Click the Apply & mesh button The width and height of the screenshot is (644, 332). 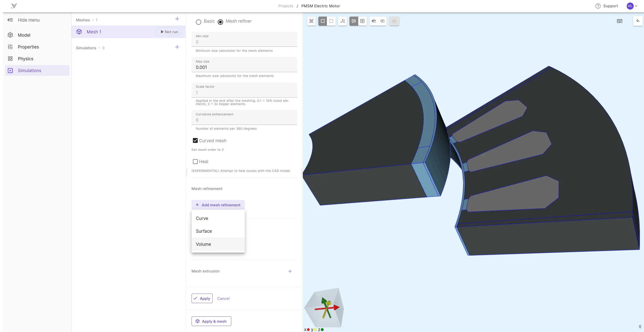pyautogui.click(x=211, y=321)
